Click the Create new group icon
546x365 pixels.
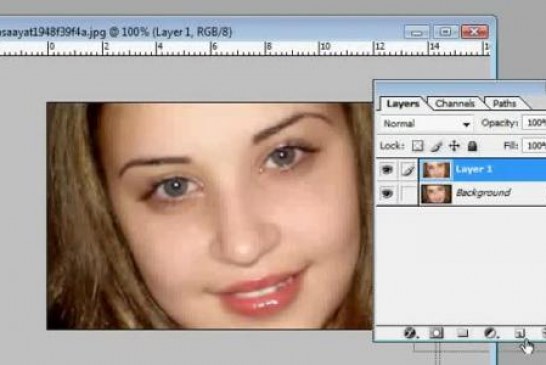click(462, 333)
